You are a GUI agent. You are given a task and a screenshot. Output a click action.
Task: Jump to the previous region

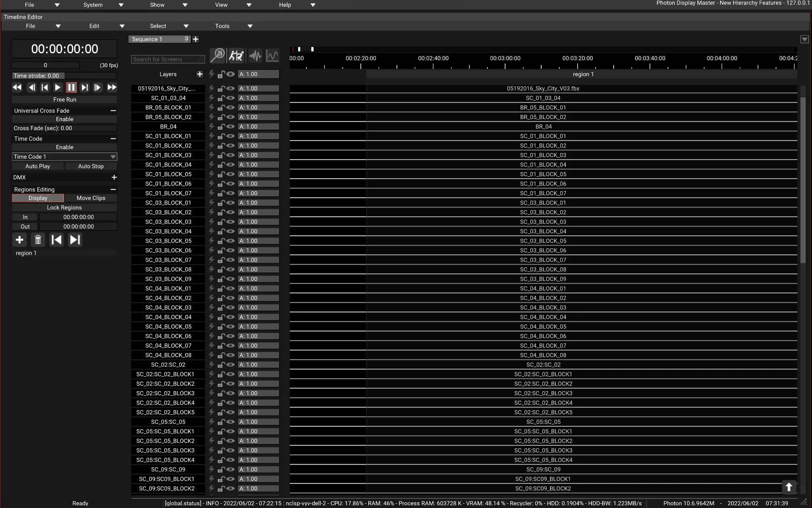[x=57, y=240]
